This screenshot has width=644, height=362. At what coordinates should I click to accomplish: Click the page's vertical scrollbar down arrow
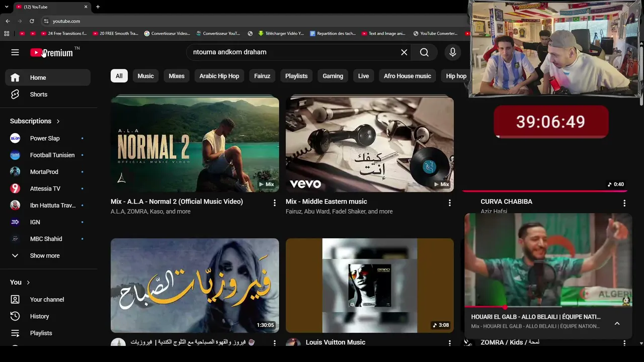tap(641, 343)
